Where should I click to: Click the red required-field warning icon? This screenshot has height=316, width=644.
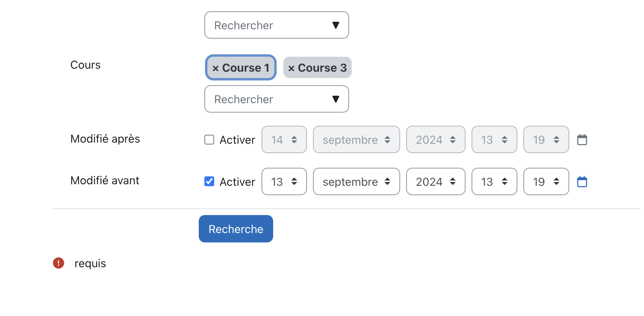tap(59, 263)
